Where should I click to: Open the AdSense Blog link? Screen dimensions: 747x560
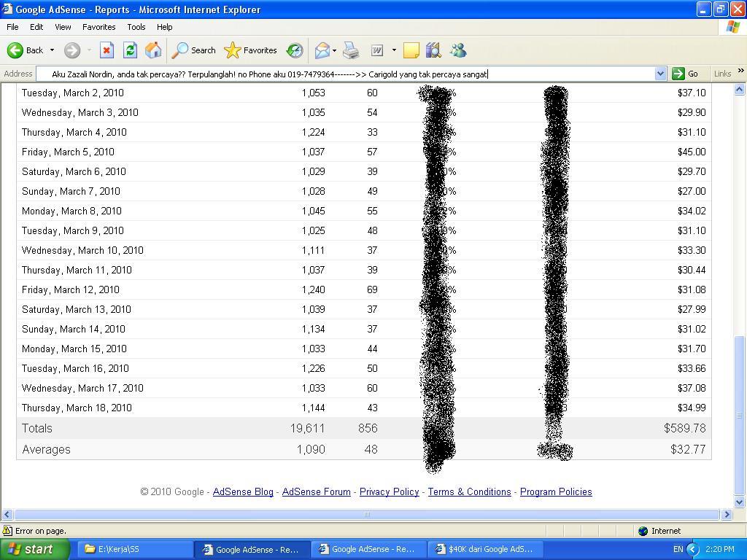click(x=243, y=492)
